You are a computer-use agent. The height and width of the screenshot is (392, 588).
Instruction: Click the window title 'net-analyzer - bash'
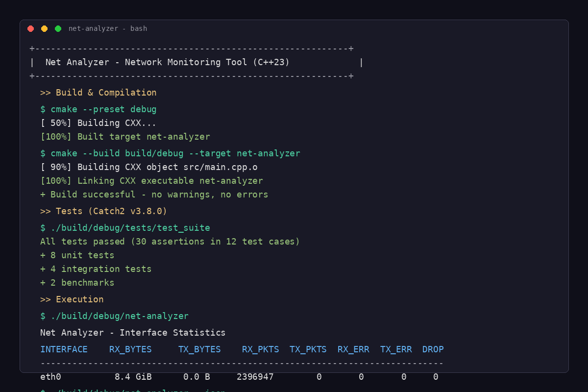tap(108, 28)
